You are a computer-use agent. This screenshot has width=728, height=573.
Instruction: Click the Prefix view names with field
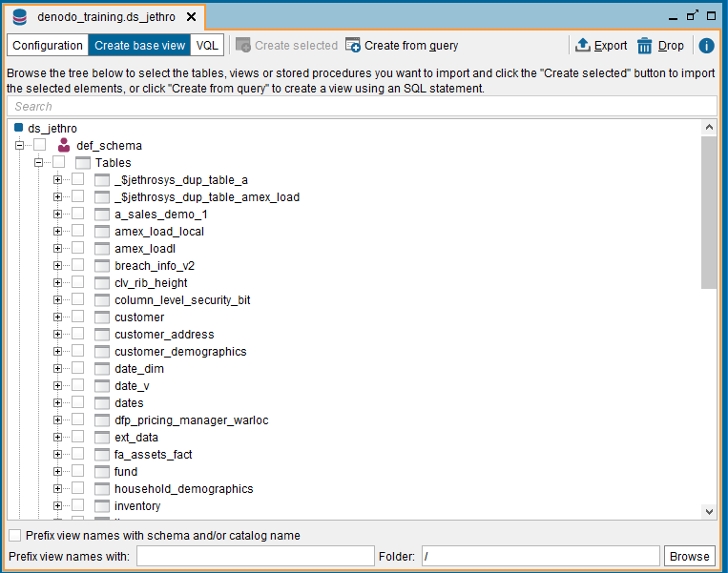pos(256,556)
